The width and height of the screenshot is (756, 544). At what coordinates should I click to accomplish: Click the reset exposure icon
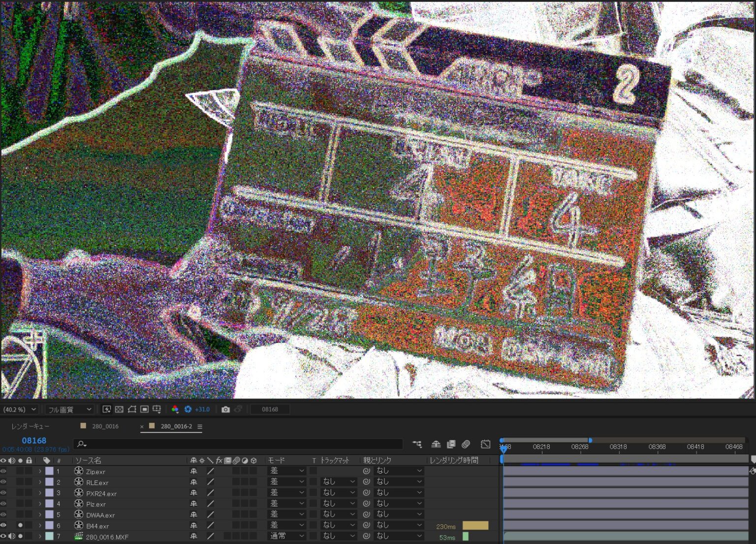[188, 409]
